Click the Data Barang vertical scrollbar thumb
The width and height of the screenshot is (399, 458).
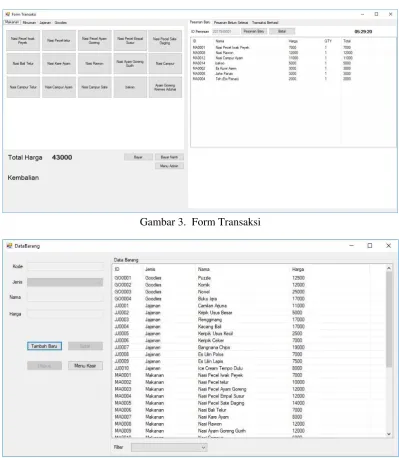pyautogui.click(x=389, y=319)
